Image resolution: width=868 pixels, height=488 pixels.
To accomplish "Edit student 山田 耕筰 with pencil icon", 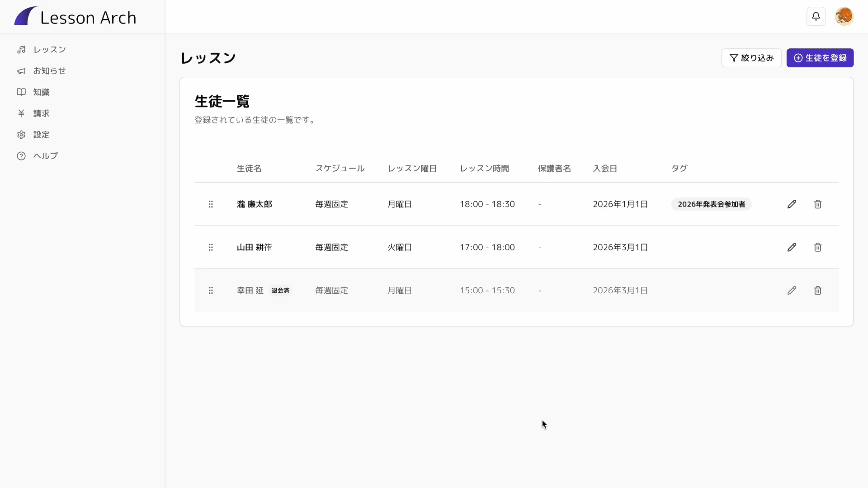I will 792,247.
